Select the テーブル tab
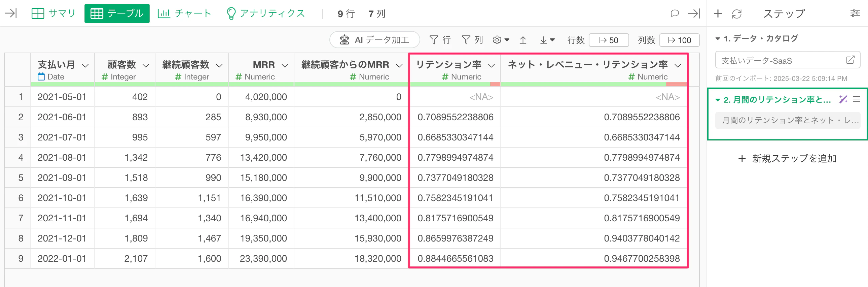Viewport: 868px width, 287px height. (117, 13)
